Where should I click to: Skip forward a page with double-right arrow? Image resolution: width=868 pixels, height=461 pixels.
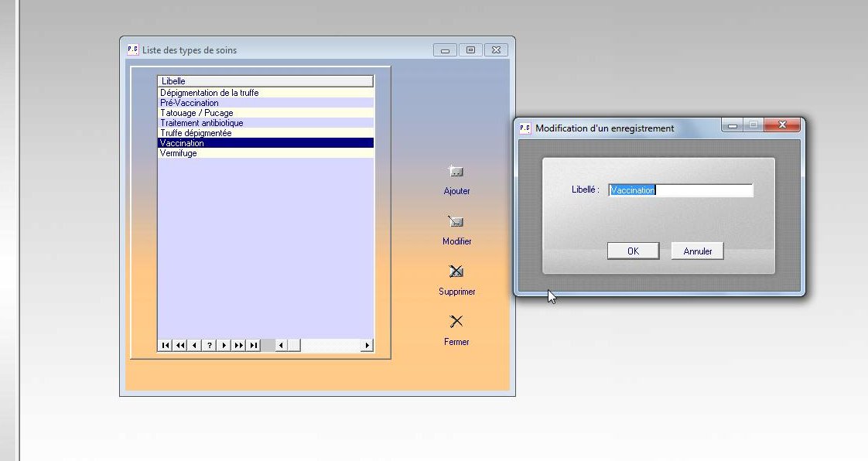click(239, 346)
